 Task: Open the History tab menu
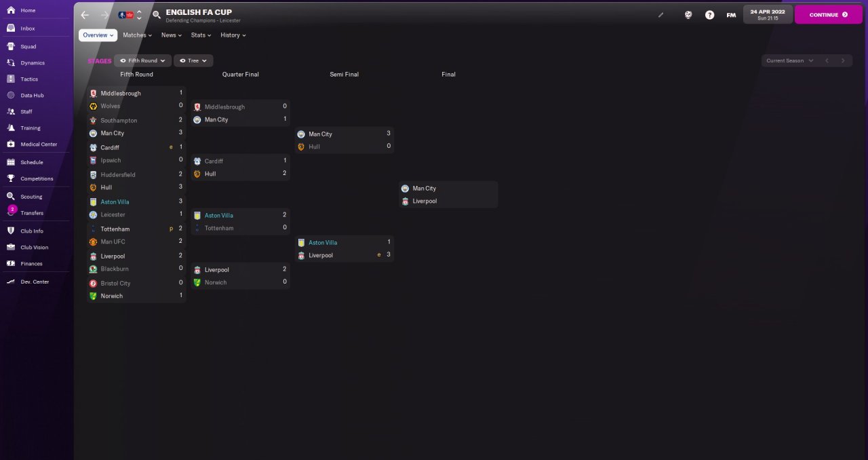[233, 35]
